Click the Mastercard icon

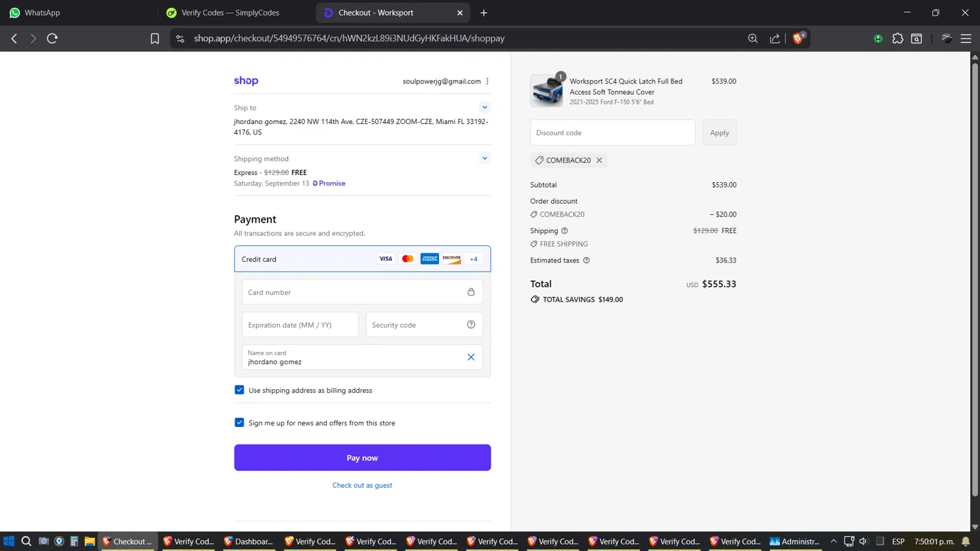point(408,259)
